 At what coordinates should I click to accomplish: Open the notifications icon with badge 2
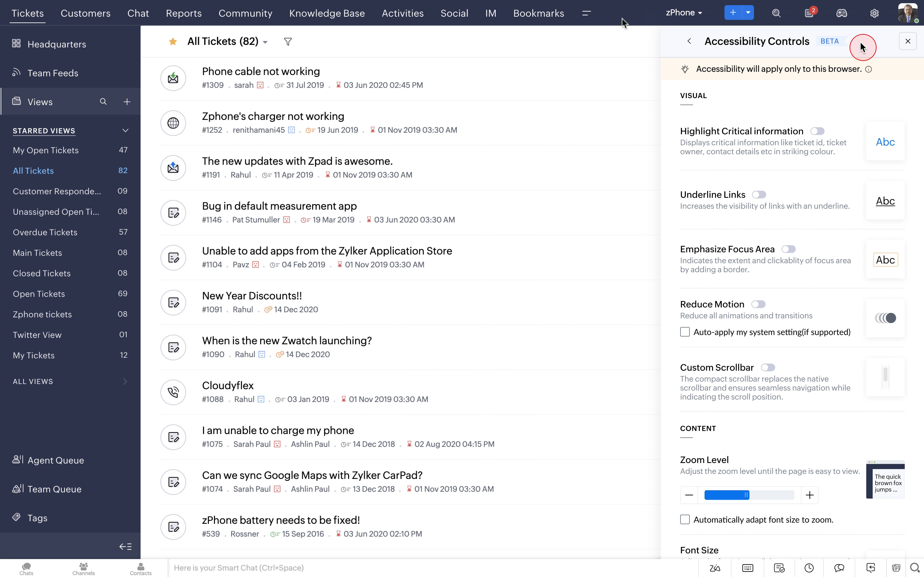point(809,13)
